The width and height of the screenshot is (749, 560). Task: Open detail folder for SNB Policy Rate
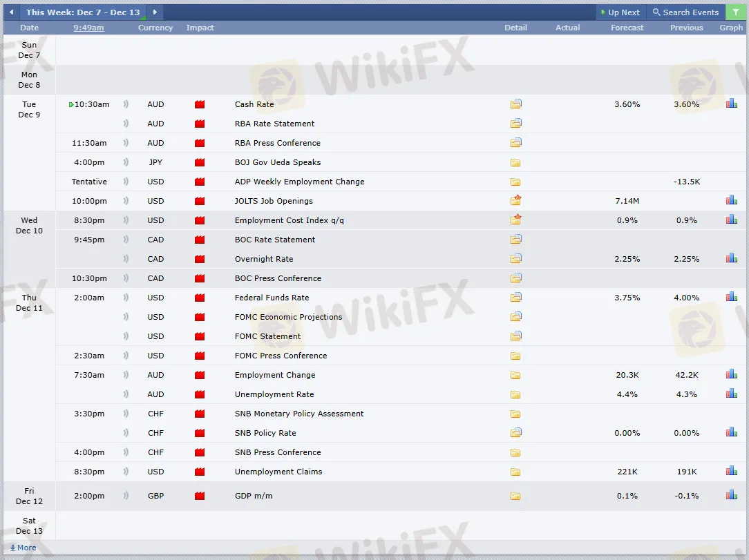515,433
